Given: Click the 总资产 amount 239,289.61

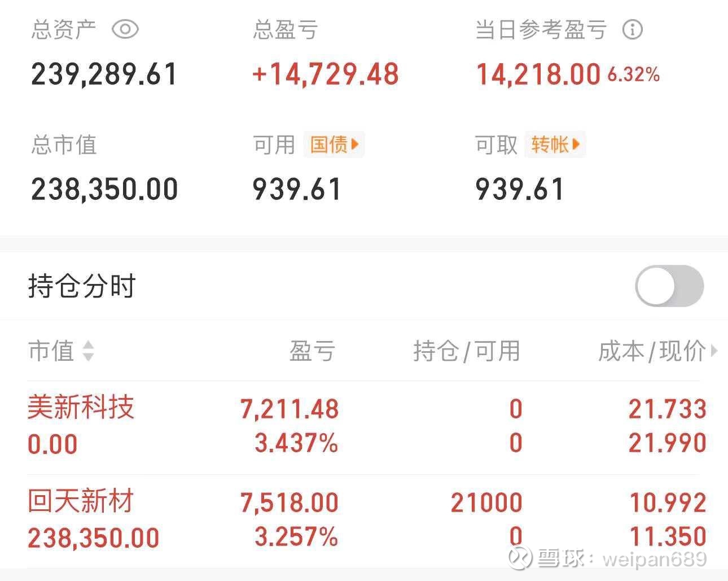Looking at the screenshot, I should point(104,75).
